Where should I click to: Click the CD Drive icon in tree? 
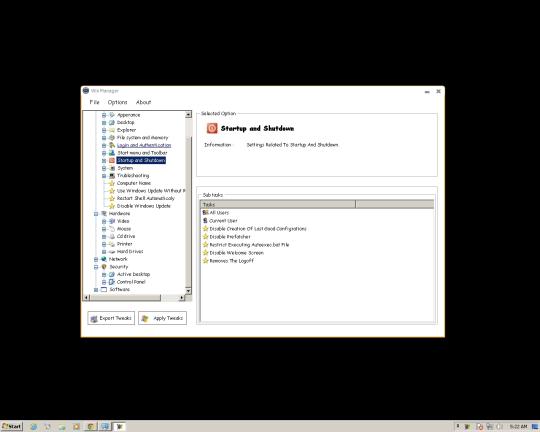click(x=112, y=236)
